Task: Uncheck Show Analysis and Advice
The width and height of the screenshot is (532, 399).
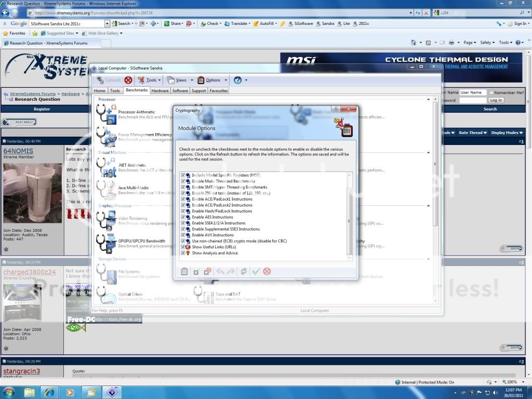Action: pyautogui.click(x=183, y=253)
